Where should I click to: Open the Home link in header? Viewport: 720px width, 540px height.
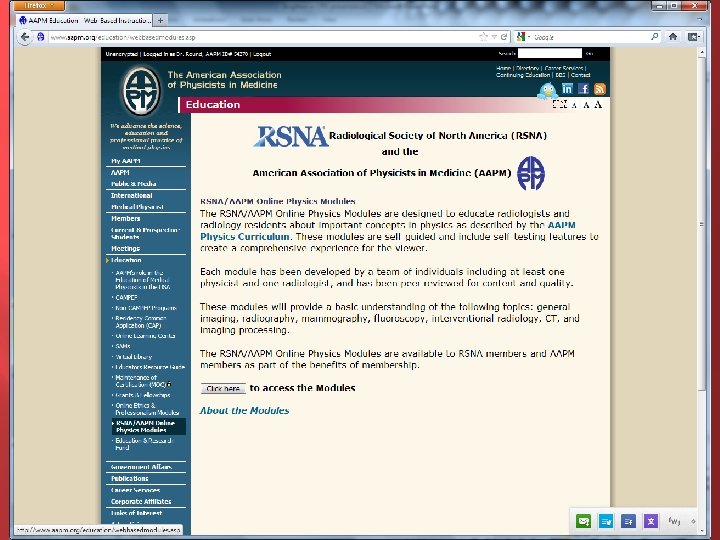click(x=503, y=68)
